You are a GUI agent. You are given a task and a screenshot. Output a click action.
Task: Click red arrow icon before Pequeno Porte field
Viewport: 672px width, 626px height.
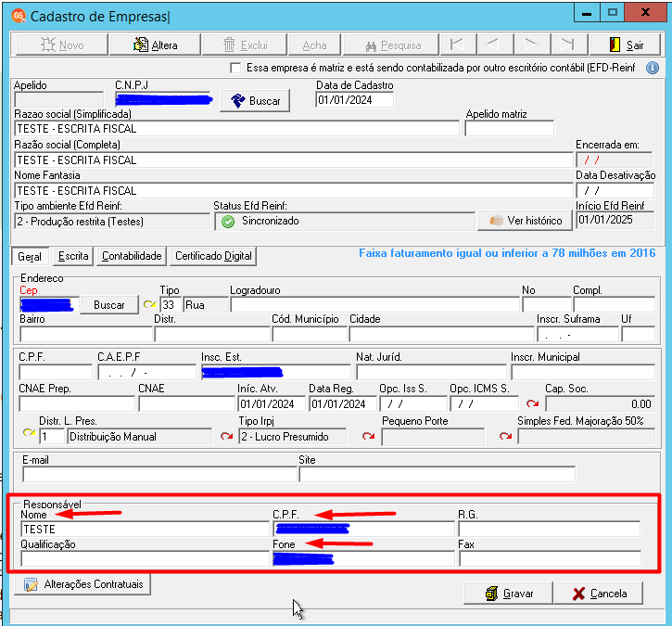pos(368,437)
